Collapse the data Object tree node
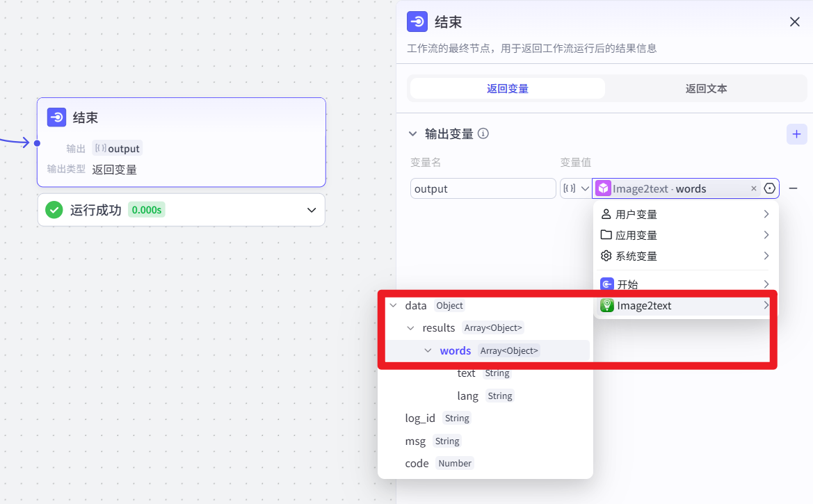The image size is (813, 504). click(x=394, y=305)
